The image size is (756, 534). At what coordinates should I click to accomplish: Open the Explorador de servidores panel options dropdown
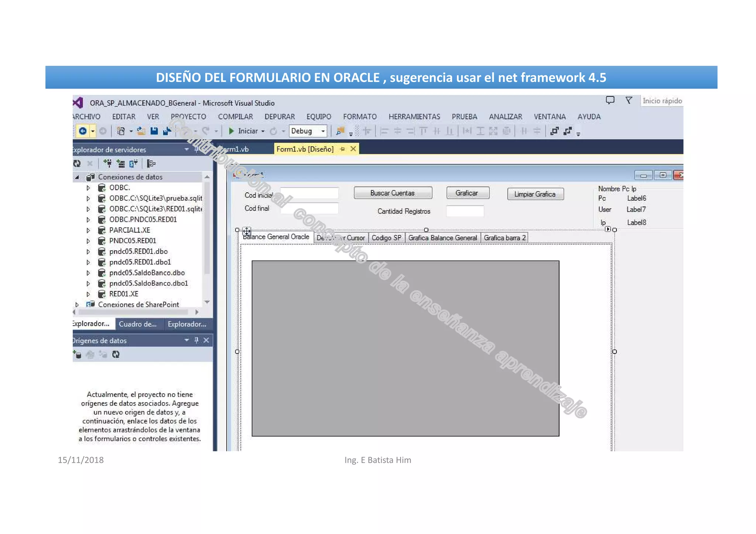pos(187,149)
